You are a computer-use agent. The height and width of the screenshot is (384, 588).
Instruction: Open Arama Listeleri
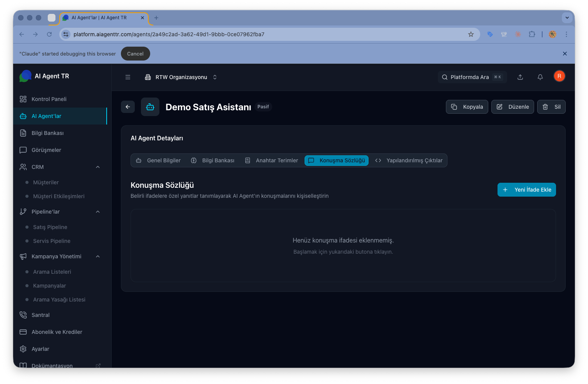[x=52, y=272]
